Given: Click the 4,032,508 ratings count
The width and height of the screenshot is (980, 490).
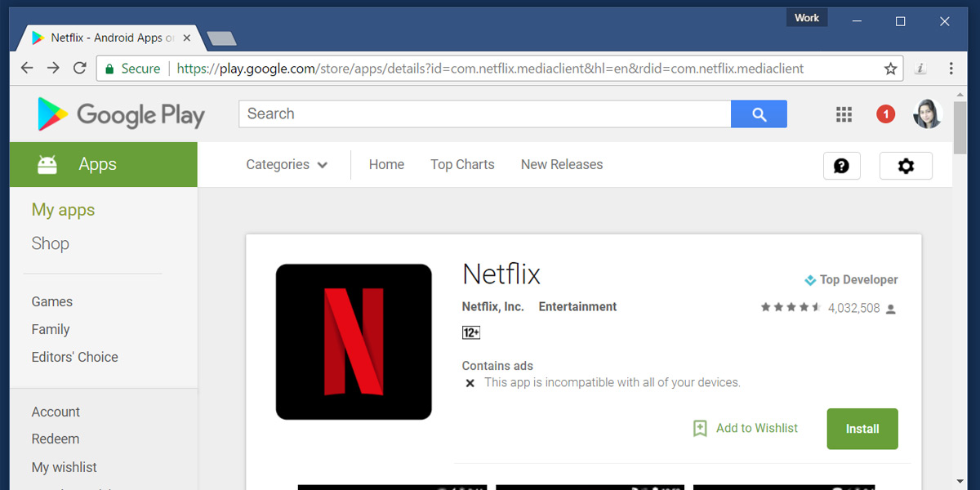Looking at the screenshot, I should coord(854,309).
